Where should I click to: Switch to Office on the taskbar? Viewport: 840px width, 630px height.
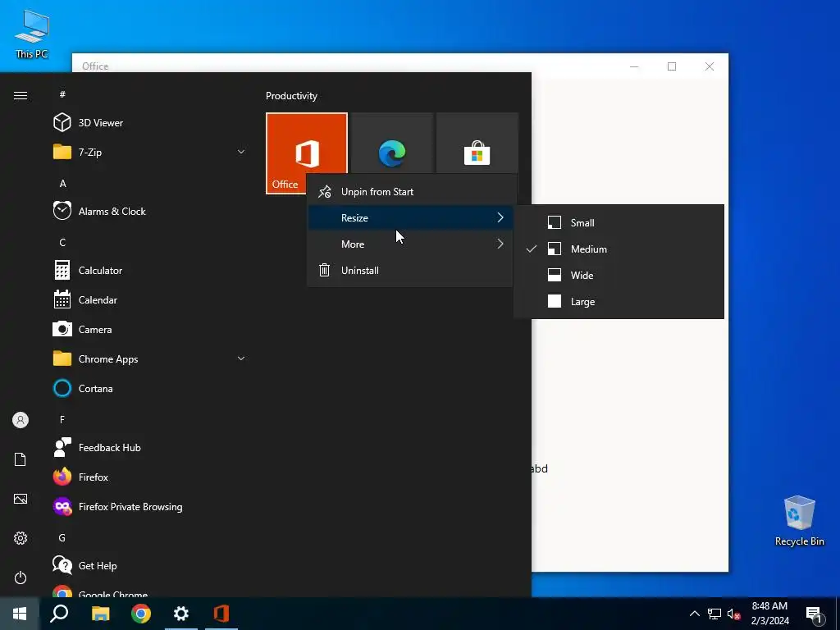point(221,614)
